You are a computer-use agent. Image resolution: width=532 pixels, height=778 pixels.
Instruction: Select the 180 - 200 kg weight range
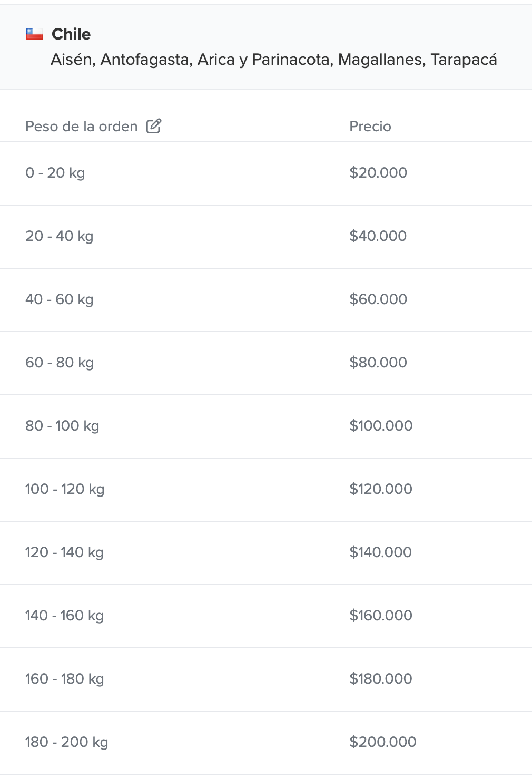pos(67,742)
